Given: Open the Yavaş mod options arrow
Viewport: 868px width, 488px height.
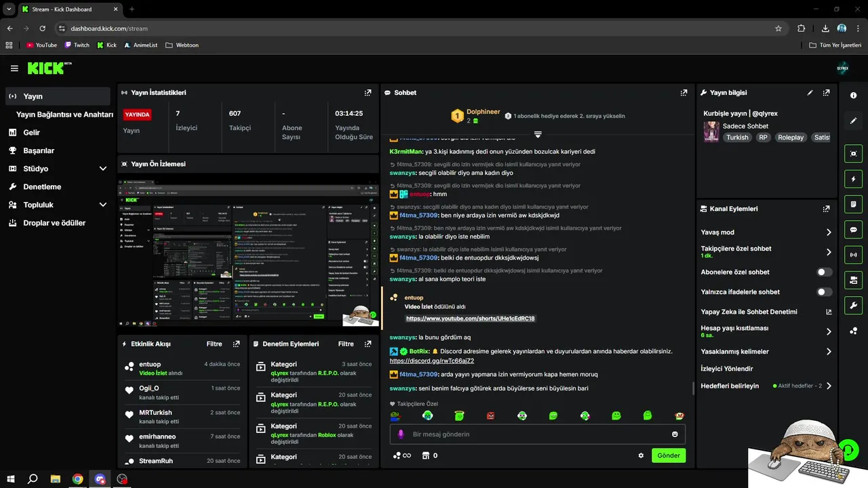Looking at the screenshot, I should tap(829, 232).
